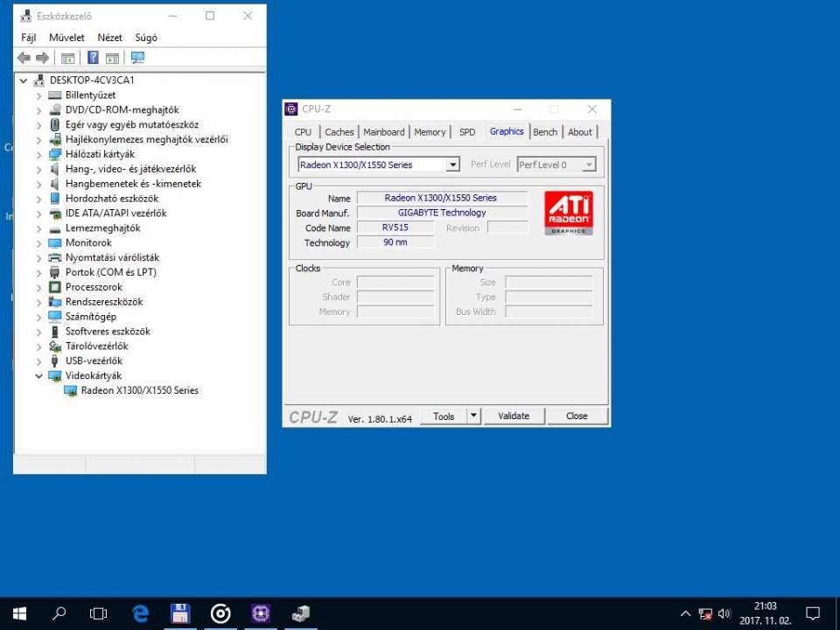Viewport: 840px width, 630px height.
Task: Expand the Portok (COM és LPT) category
Action: pyautogui.click(x=38, y=273)
